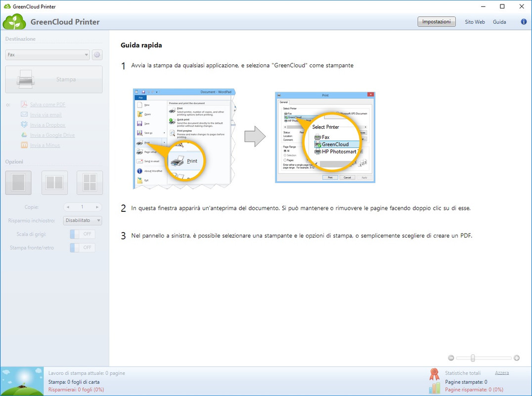
Task: Click the PDF icon beside Salva come PDF
Action: (x=24, y=104)
